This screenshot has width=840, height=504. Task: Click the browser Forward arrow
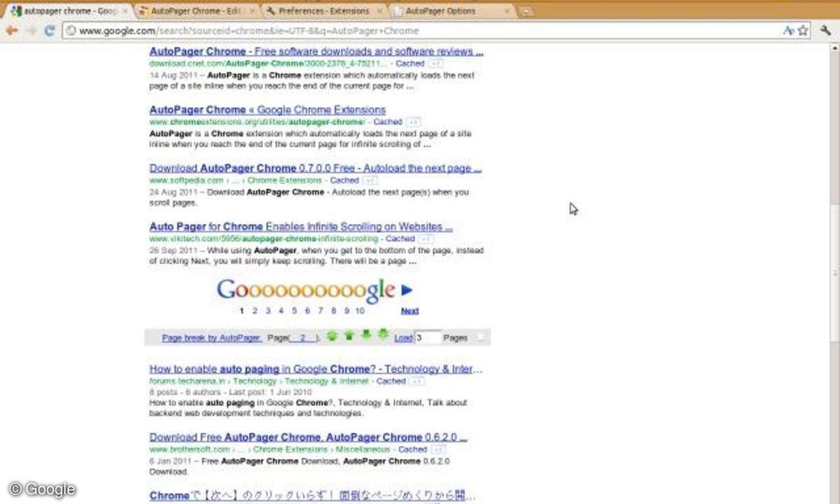31,31
